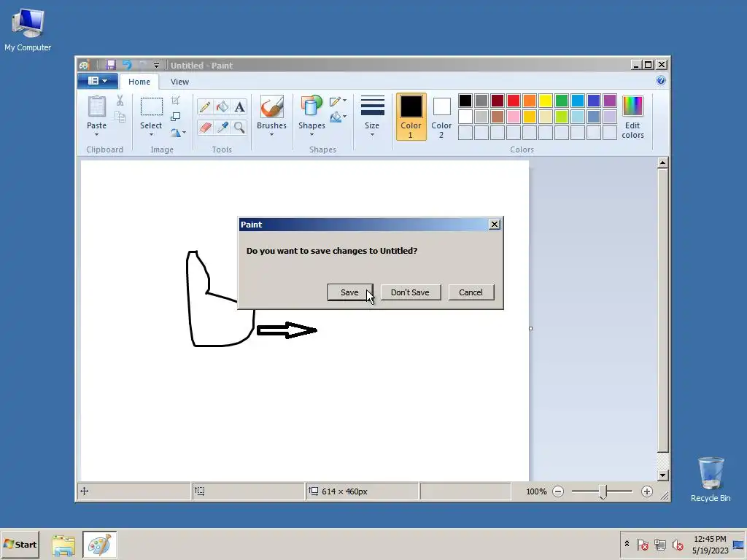Open the Paint application menu dropdown
The width and height of the screenshot is (747, 560).
point(98,81)
